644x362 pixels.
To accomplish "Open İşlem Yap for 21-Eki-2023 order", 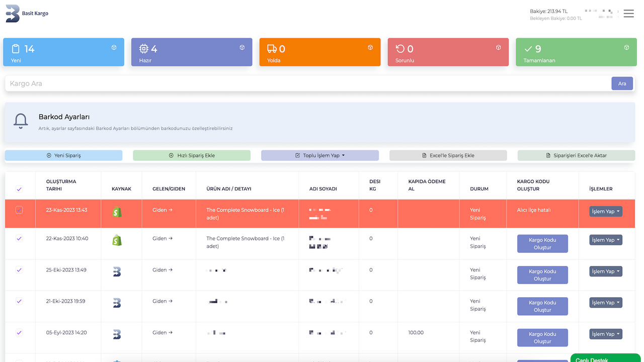I will [606, 303].
